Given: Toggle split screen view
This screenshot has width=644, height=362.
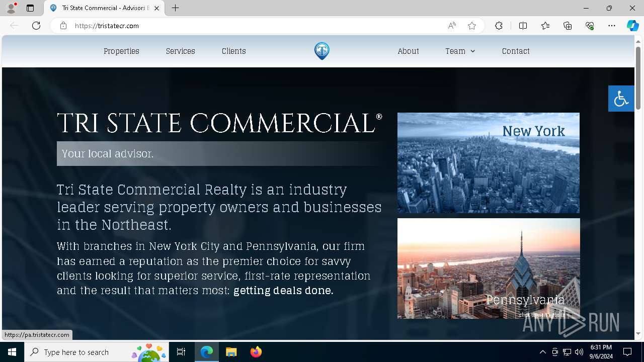Looking at the screenshot, I should coord(523,26).
